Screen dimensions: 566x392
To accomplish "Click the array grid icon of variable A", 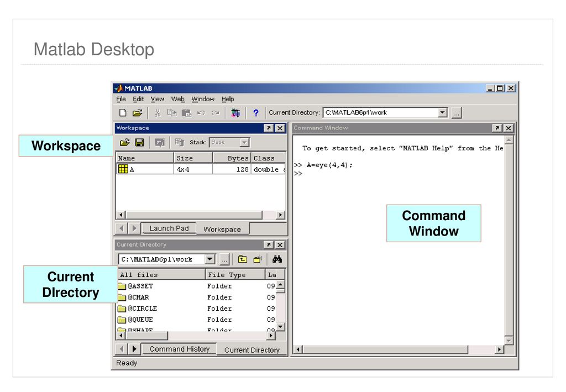I will coord(123,169).
